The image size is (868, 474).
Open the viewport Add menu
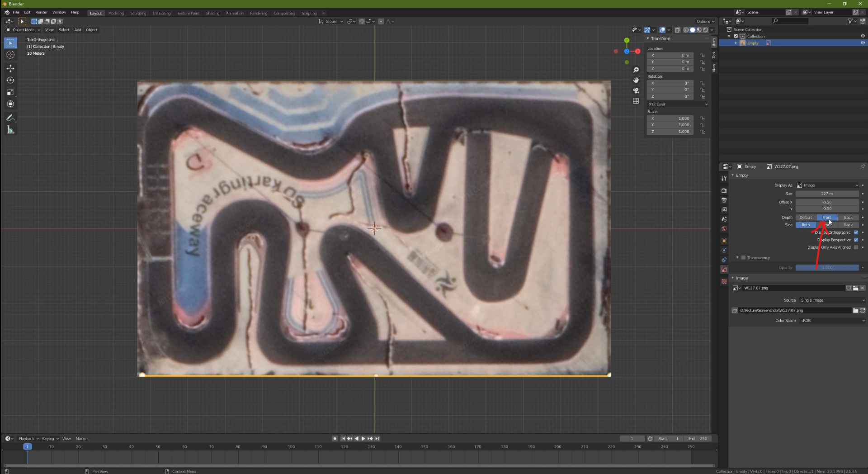tap(78, 30)
